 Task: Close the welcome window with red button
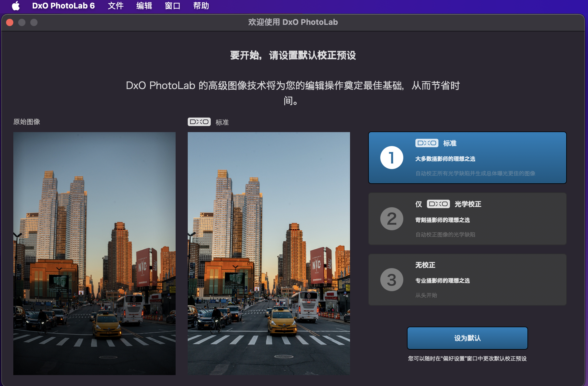[x=10, y=22]
